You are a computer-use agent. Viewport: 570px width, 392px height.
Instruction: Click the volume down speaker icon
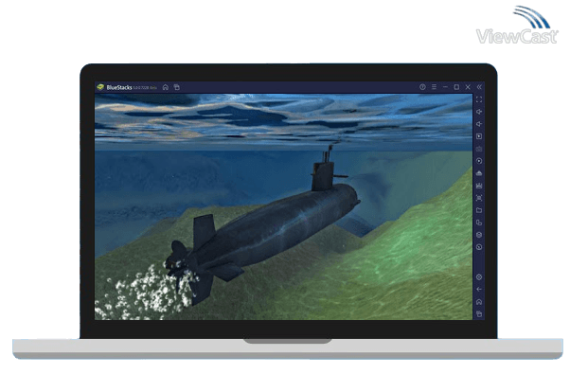479,124
